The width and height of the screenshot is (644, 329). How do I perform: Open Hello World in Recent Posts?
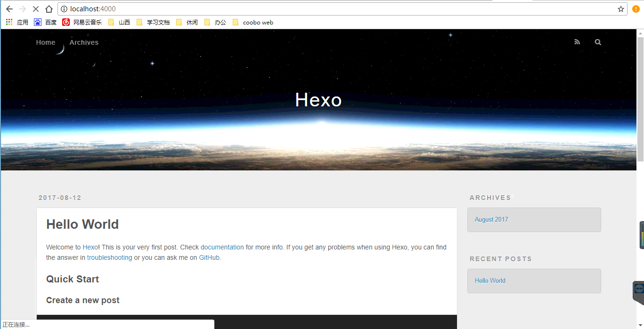490,281
